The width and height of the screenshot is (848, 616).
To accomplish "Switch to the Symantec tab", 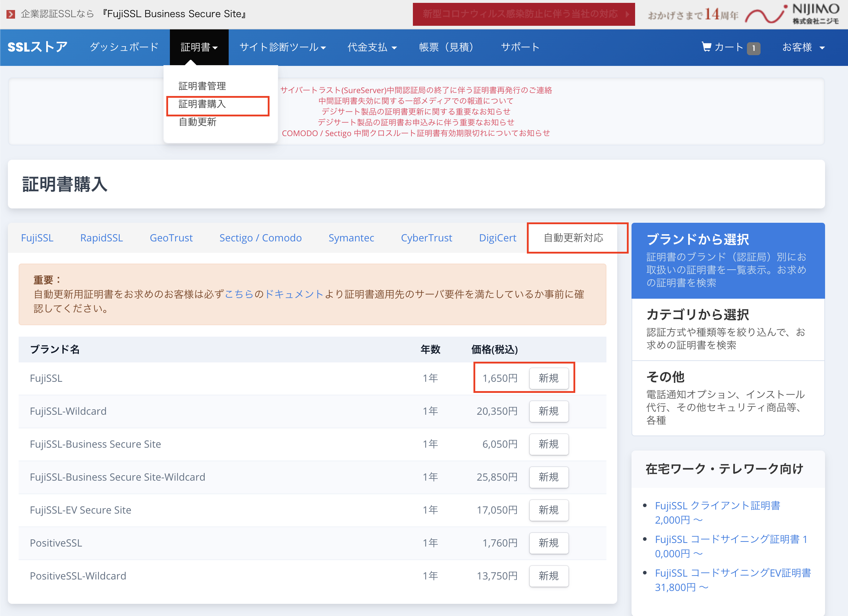I will [352, 238].
